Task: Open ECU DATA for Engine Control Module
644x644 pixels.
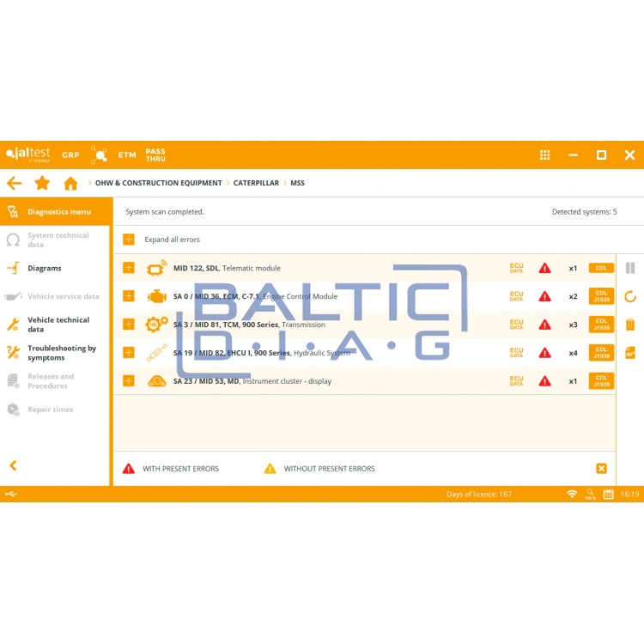Action: tap(516, 296)
